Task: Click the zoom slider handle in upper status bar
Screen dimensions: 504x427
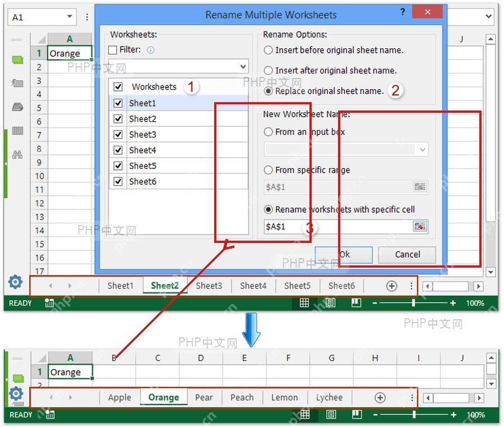Action: pos(414,303)
